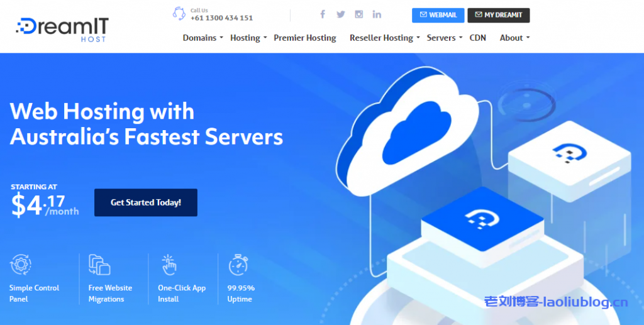Expand the Servers dropdown menu
The width and height of the screenshot is (644, 325).
pyautogui.click(x=445, y=38)
